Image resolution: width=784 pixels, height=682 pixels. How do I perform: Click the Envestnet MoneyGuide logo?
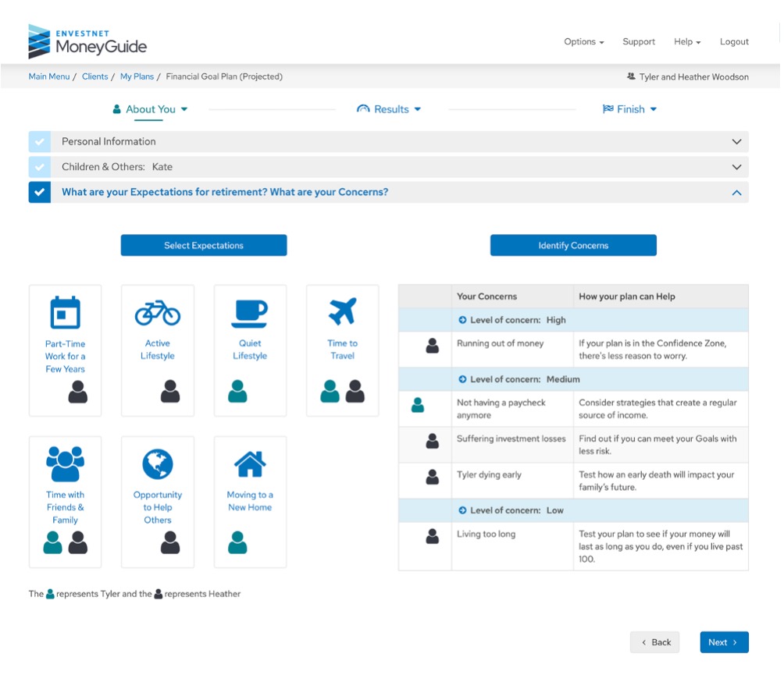[87, 41]
